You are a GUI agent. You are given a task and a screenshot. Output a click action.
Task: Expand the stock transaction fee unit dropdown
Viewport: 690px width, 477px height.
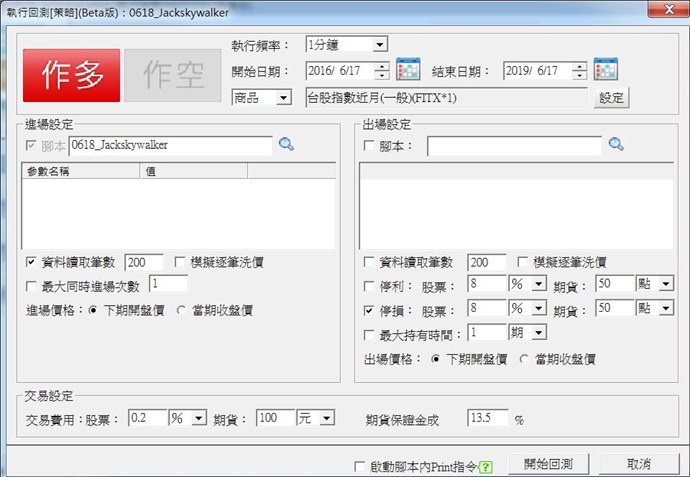(198, 418)
